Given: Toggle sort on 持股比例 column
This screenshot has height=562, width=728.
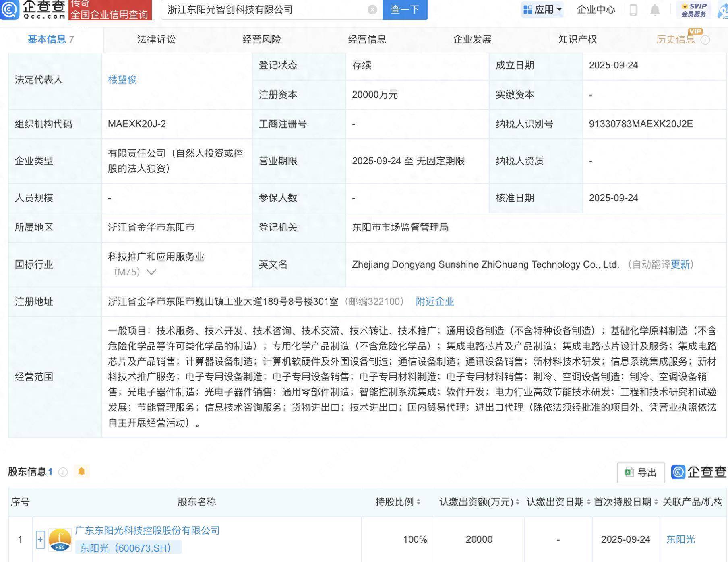Looking at the screenshot, I should point(419,502).
